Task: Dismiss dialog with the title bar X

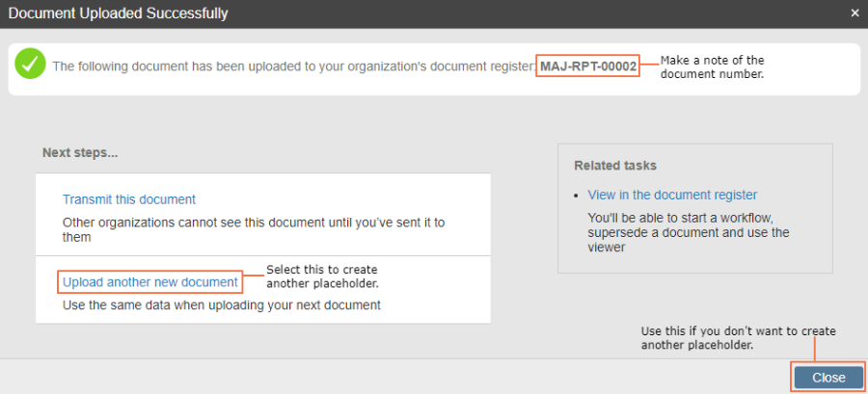Action: pyautogui.click(x=854, y=13)
